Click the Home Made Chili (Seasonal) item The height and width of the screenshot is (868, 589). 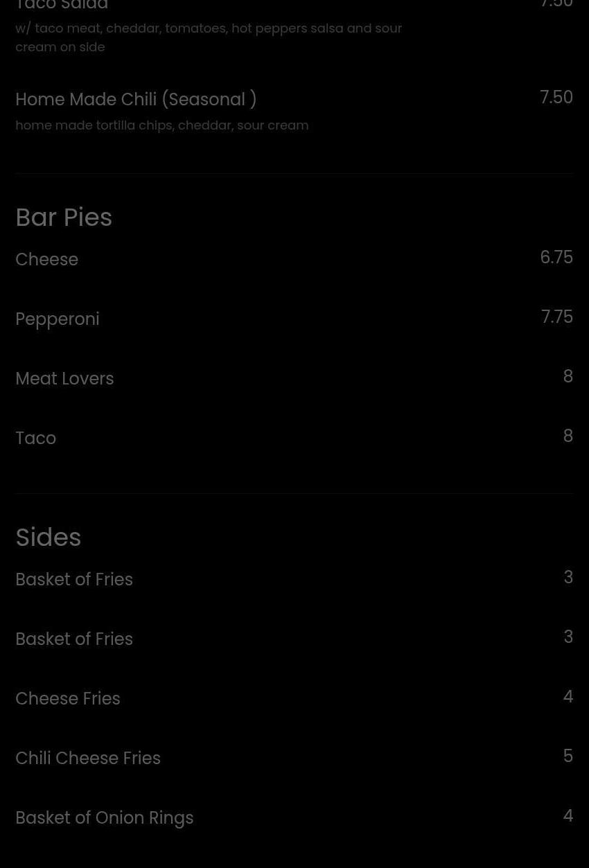(x=136, y=99)
